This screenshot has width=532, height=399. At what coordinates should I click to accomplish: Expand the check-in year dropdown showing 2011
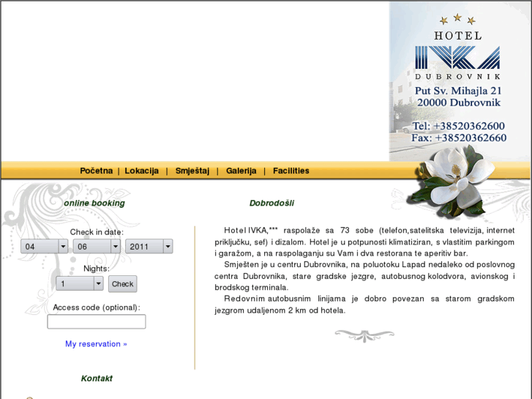point(149,247)
